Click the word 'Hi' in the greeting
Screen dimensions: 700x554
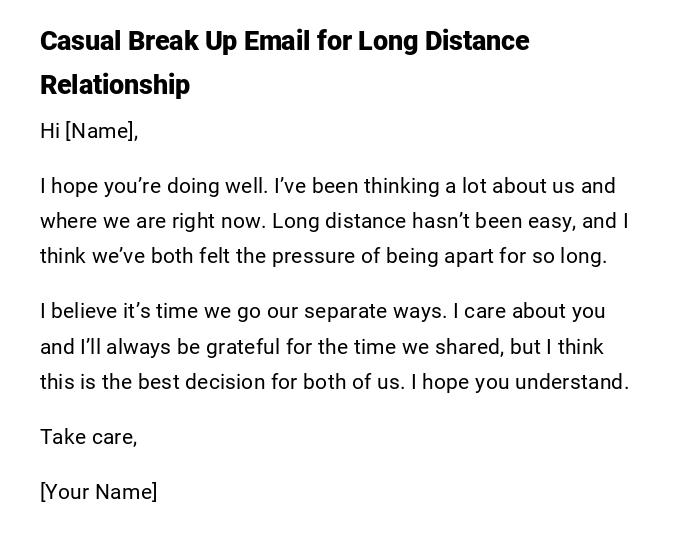click(50, 131)
